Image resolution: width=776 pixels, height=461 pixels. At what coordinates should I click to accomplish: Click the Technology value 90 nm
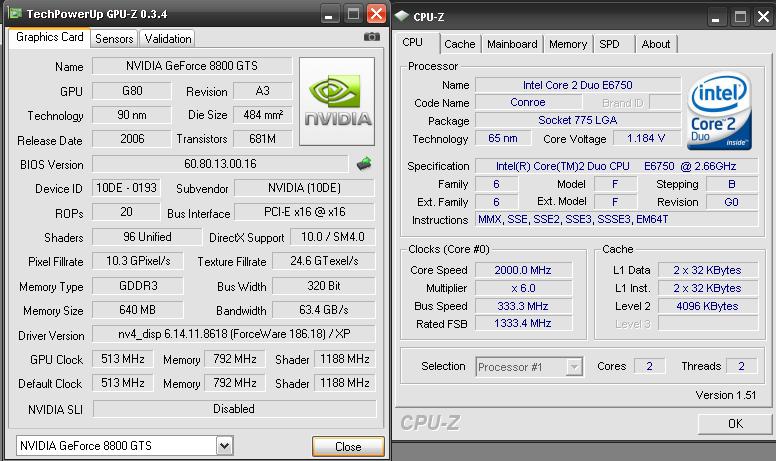point(132,115)
